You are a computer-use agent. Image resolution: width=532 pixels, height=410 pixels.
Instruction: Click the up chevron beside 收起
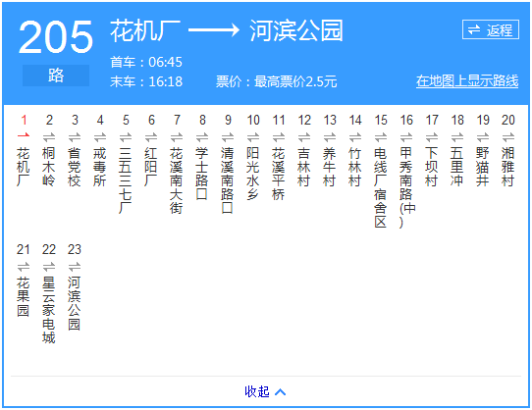281,392
